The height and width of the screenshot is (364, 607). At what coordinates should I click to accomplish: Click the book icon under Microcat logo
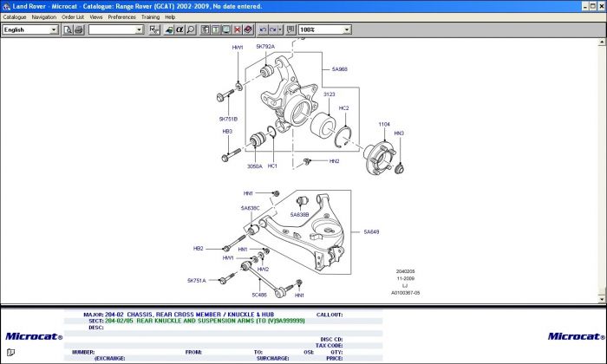pos(10,353)
